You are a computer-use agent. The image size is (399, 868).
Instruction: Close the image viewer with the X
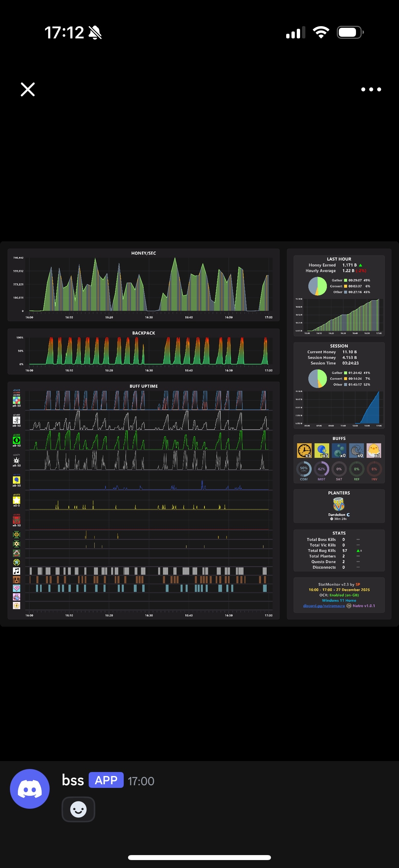tap(27, 89)
